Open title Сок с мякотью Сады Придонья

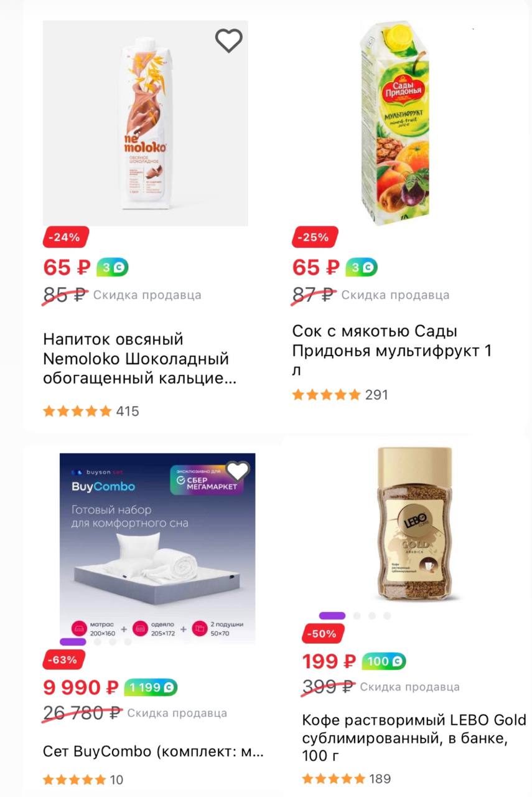pyautogui.click(x=392, y=351)
